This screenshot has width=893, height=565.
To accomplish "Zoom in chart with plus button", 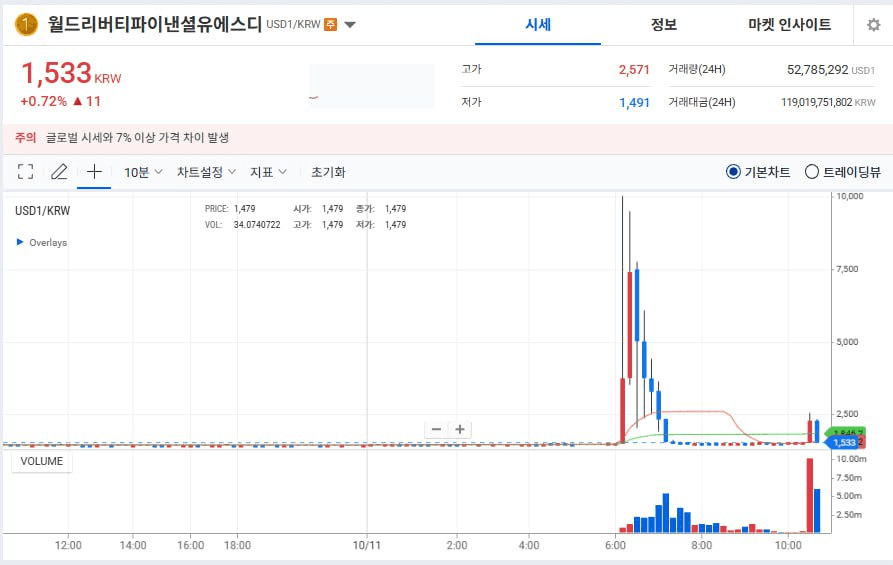I will click(x=460, y=430).
